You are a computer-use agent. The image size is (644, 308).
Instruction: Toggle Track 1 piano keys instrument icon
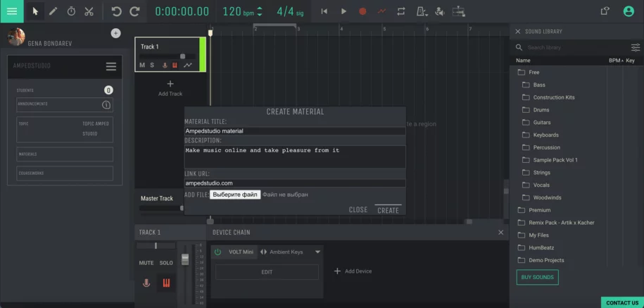click(175, 65)
